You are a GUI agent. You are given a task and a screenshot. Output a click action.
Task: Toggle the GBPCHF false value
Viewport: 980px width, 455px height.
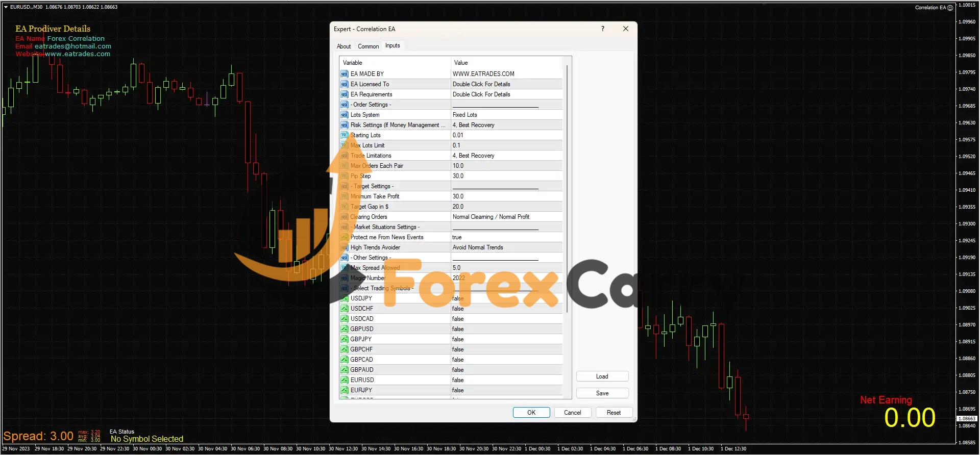pyautogui.click(x=506, y=349)
